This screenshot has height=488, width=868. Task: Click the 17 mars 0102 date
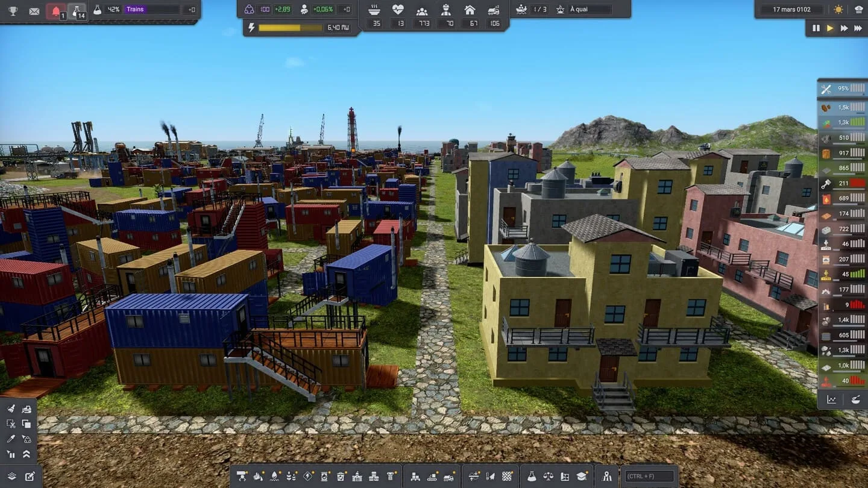[x=793, y=10]
